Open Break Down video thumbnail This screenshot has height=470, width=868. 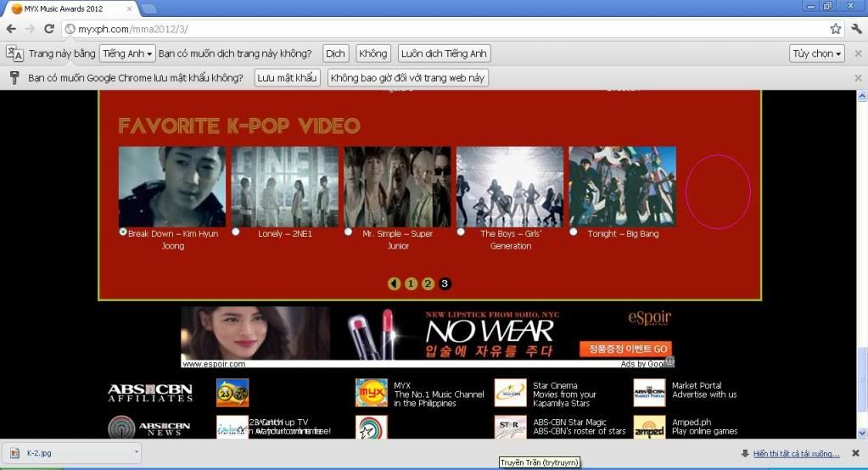[x=172, y=187]
